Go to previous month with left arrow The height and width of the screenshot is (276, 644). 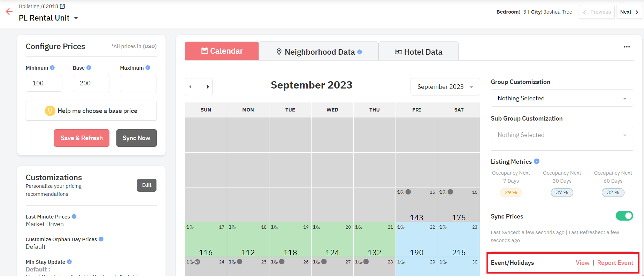tap(191, 87)
